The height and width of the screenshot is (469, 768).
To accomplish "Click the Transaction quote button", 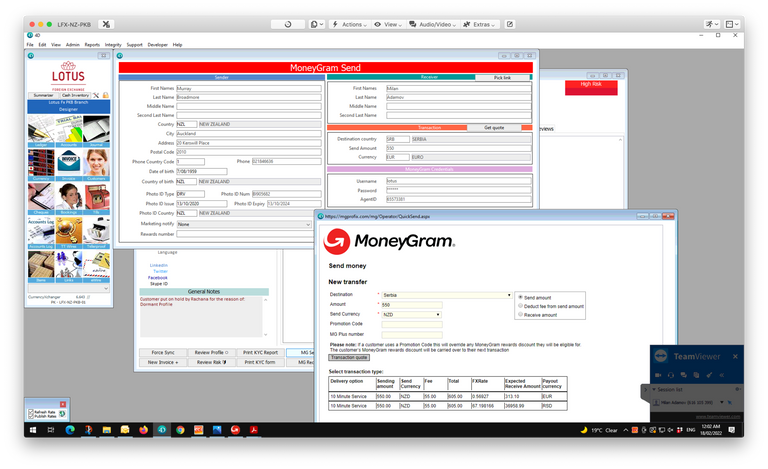I will [349, 357].
